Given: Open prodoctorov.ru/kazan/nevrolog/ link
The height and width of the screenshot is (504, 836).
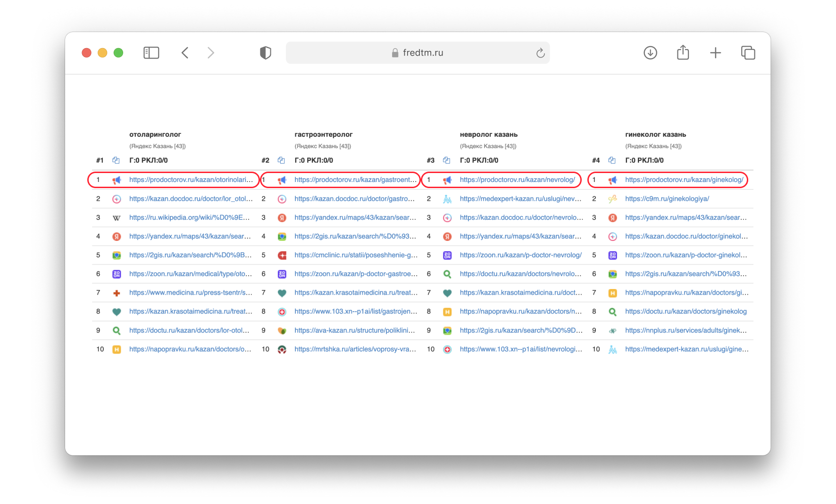Looking at the screenshot, I should pos(518,180).
